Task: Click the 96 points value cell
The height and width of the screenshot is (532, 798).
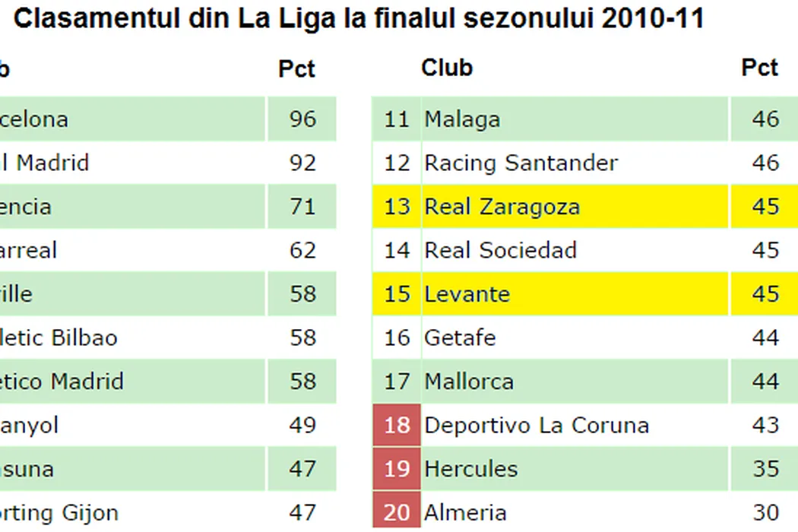Action: (302, 119)
